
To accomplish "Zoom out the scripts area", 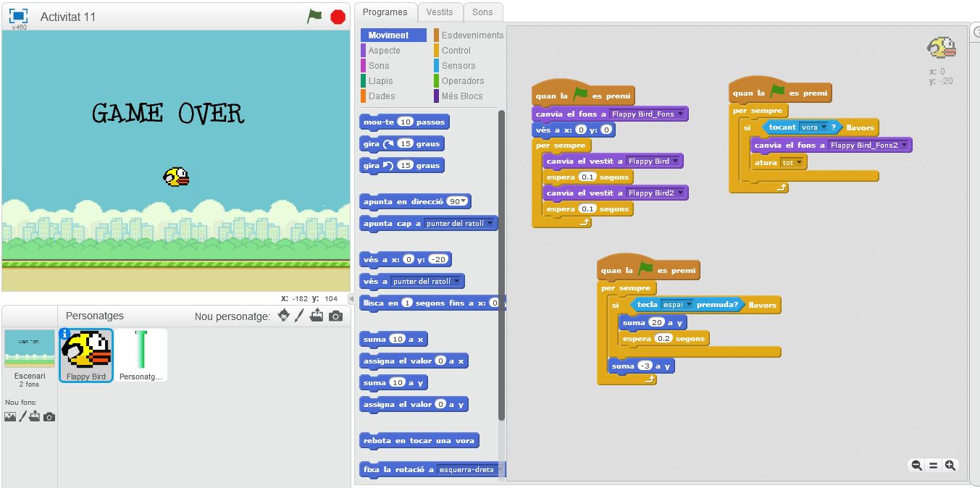I will pyautogui.click(x=917, y=466).
